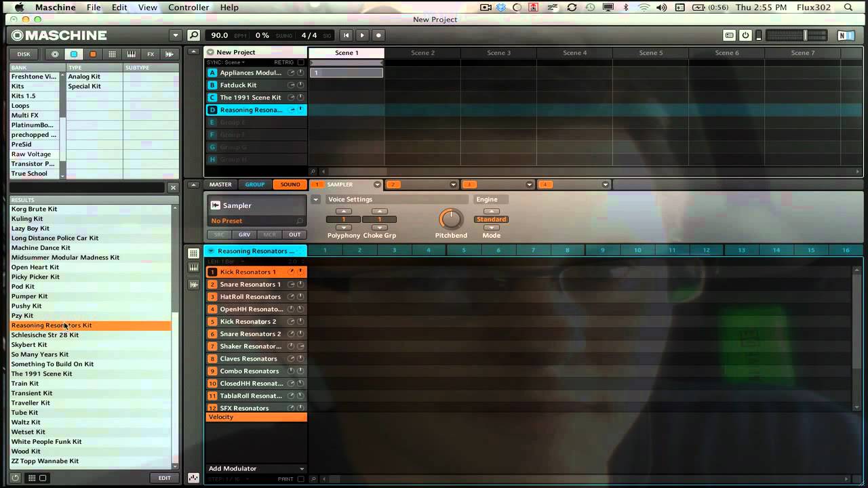
Task: Enable the RETRIG checkbox
Action: coord(300,62)
